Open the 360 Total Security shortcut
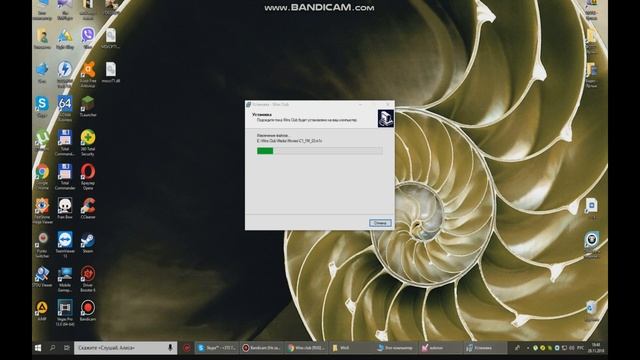The height and width of the screenshot is (360, 640). coord(88,142)
